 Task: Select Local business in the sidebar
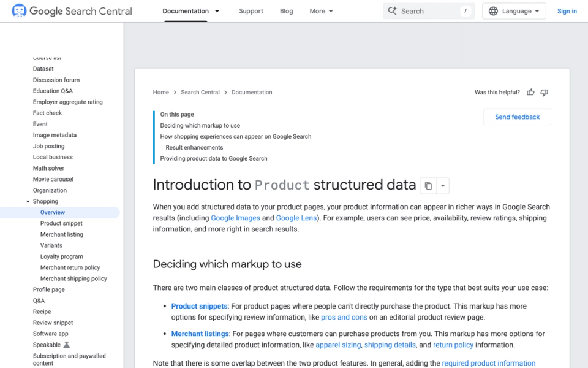point(53,158)
